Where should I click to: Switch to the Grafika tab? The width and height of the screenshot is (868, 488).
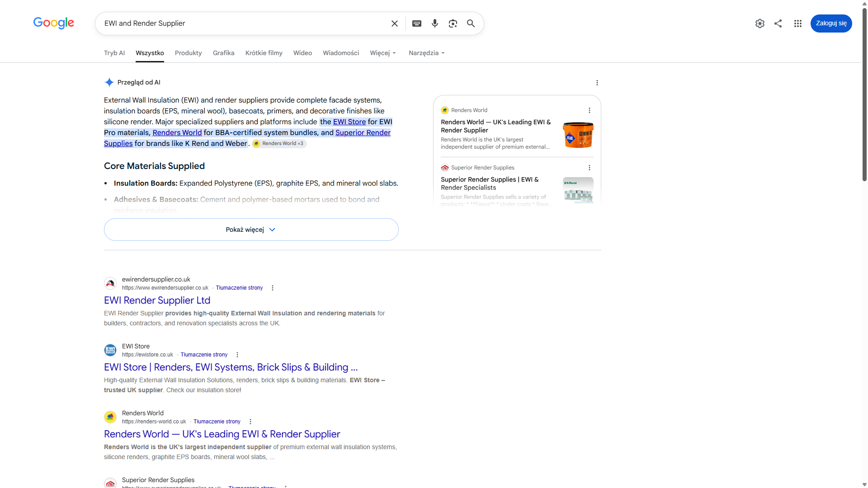tap(224, 53)
